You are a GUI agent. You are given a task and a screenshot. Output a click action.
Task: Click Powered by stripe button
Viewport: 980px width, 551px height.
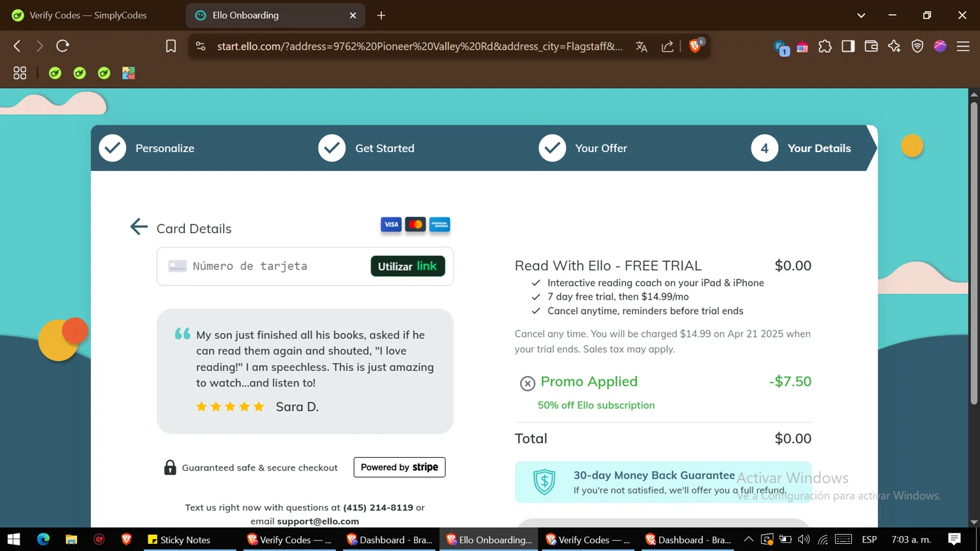coord(399,467)
